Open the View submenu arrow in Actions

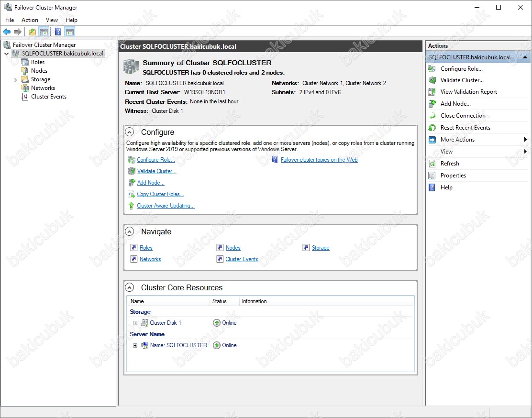pyautogui.click(x=525, y=151)
